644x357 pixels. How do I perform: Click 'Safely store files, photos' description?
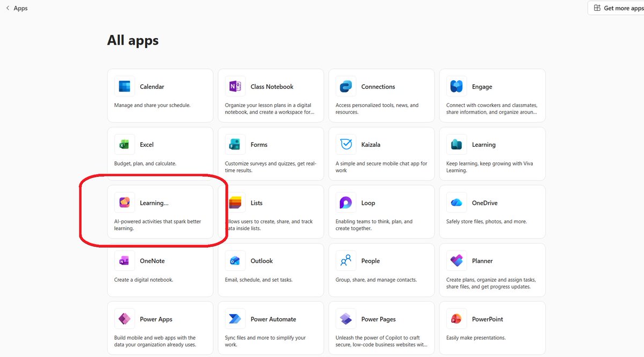[486, 222]
